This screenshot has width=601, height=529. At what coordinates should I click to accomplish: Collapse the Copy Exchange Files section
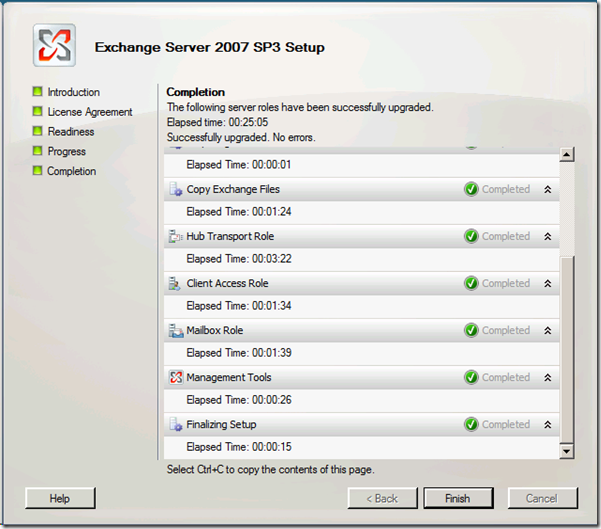548,189
